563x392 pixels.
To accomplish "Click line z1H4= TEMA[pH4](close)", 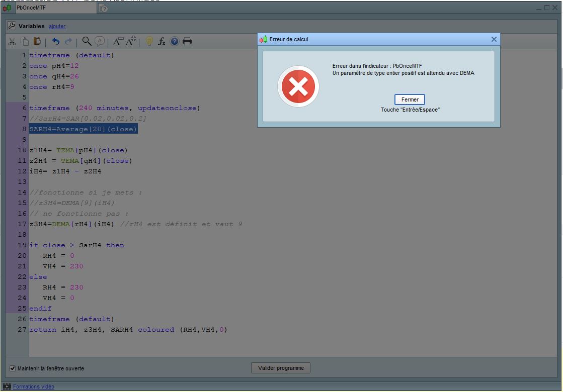I will click(x=78, y=150).
